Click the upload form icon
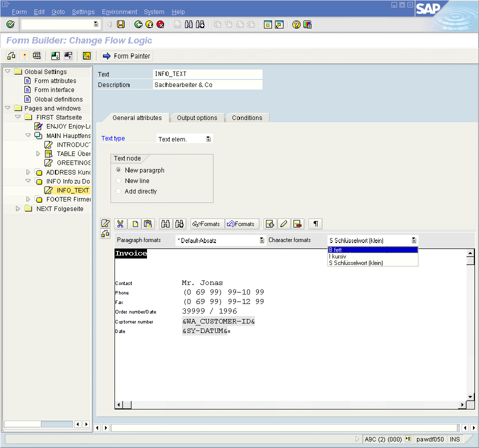The image size is (479, 448). click(x=68, y=56)
